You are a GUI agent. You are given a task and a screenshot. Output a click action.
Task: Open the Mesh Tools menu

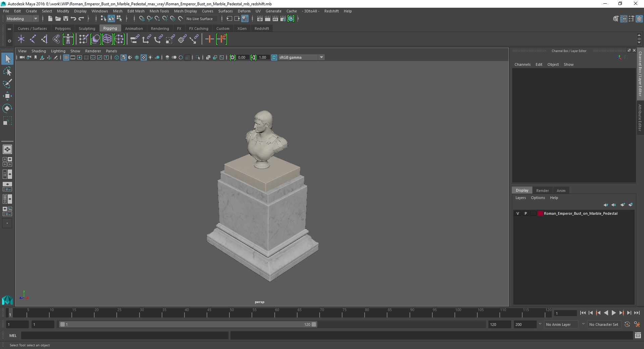click(x=159, y=11)
